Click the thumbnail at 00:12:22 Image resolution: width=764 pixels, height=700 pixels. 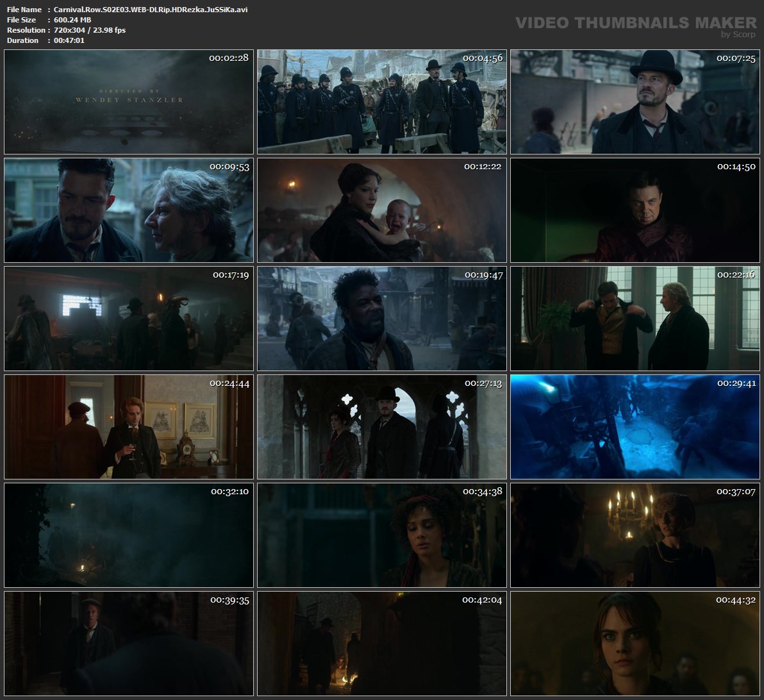(x=382, y=210)
